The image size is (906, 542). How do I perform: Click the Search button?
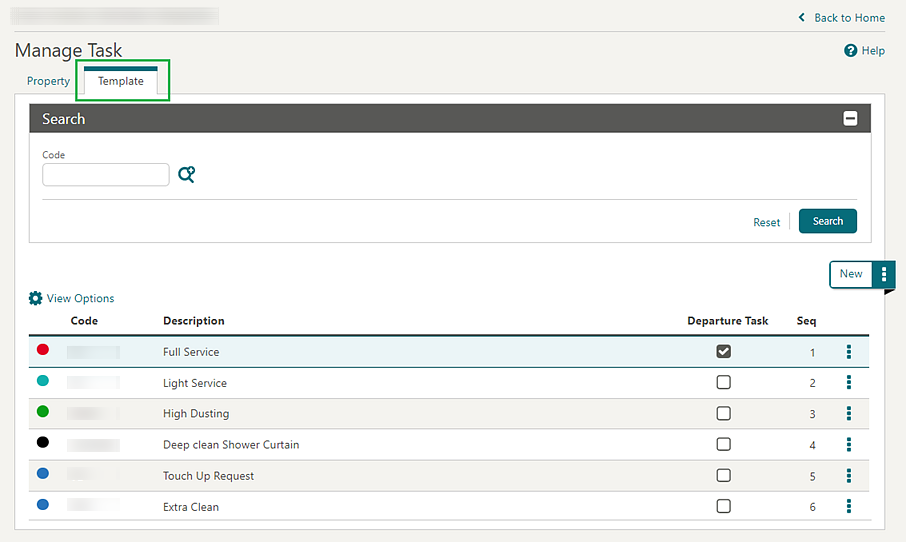coord(827,221)
